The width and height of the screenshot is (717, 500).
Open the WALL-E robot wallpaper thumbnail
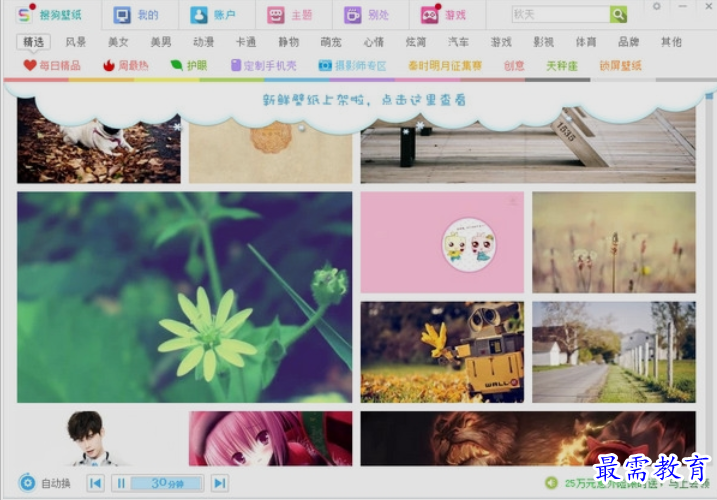pos(442,352)
